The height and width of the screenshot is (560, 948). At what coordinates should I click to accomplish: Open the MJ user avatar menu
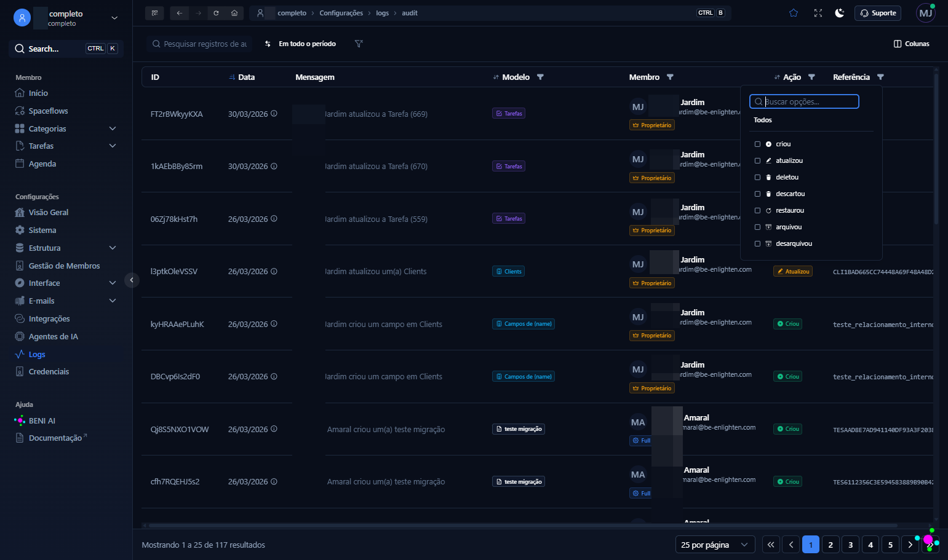926,13
